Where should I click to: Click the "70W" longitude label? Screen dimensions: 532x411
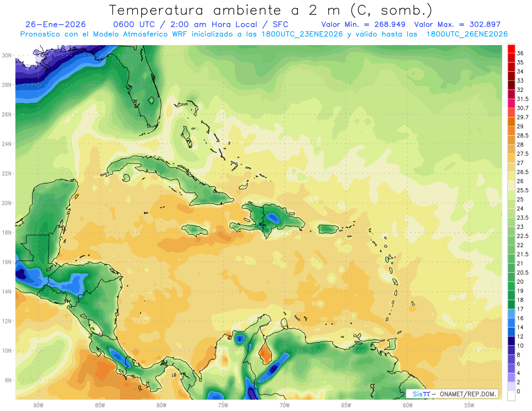tap(285, 406)
